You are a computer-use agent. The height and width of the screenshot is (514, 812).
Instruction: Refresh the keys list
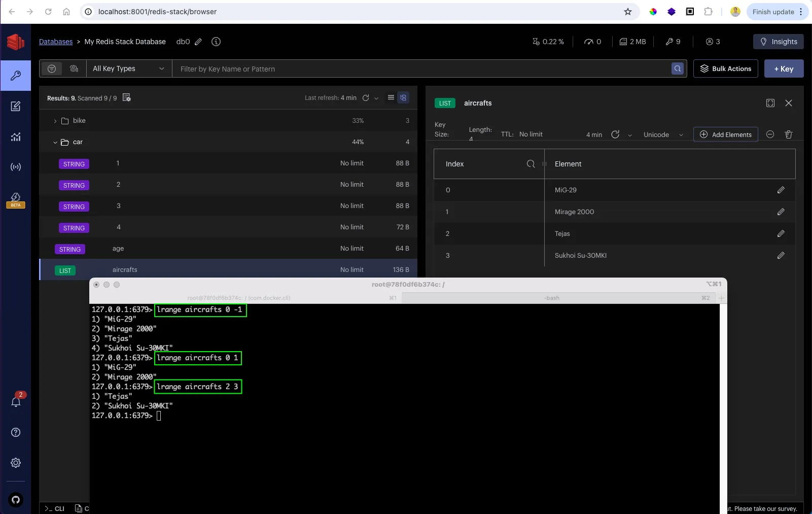tap(366, 98)
